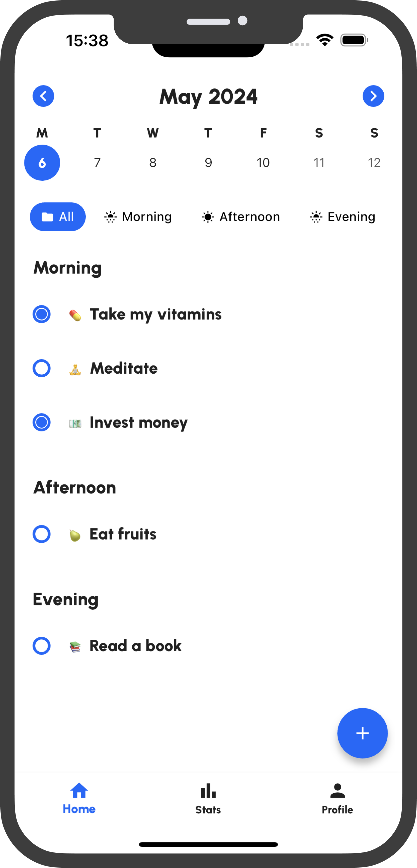Open the Meditate habit title

124,368
